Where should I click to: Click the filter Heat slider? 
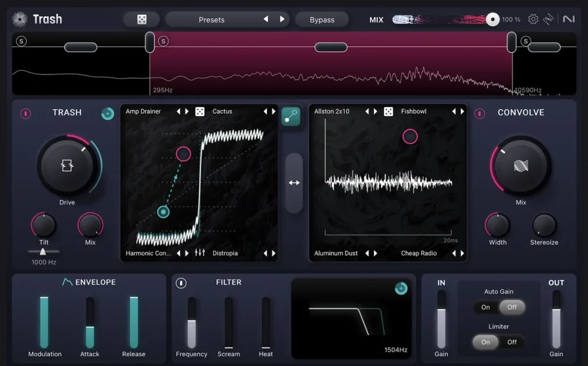coord(265,322)
